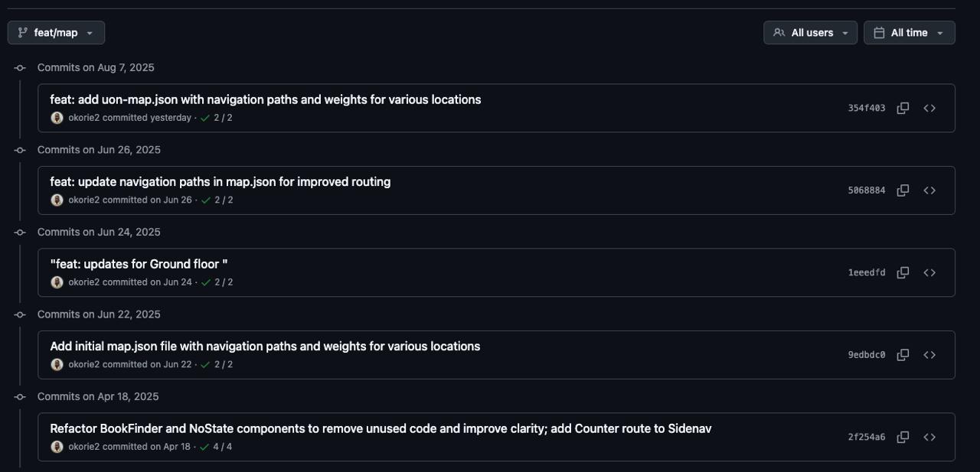Click commit hash 1eeedfd
Image resolution: width=980 pixels, height=472 pixels.
[866, 272]
